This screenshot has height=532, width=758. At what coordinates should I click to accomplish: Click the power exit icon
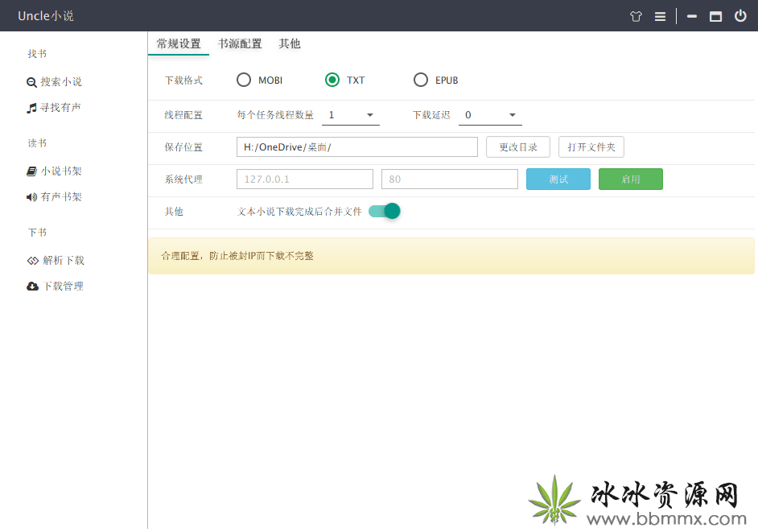coord(740,16)
